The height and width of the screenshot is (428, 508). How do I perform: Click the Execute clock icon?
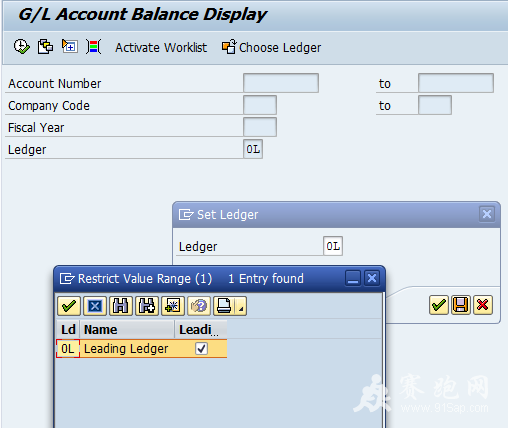click(x=22, y=47)
